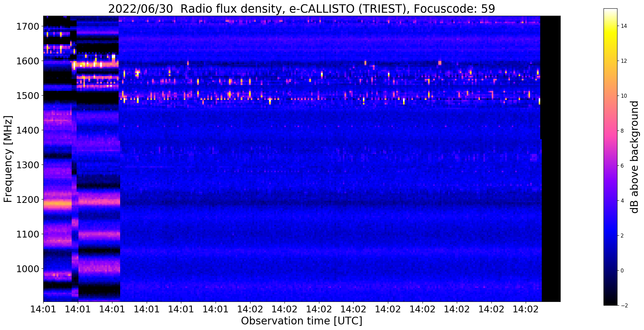Image resolution: width=644 pixels, height=330 pixels.
Task: Click the 1300 frequency tick label
Action: click(x=27, y=165)
